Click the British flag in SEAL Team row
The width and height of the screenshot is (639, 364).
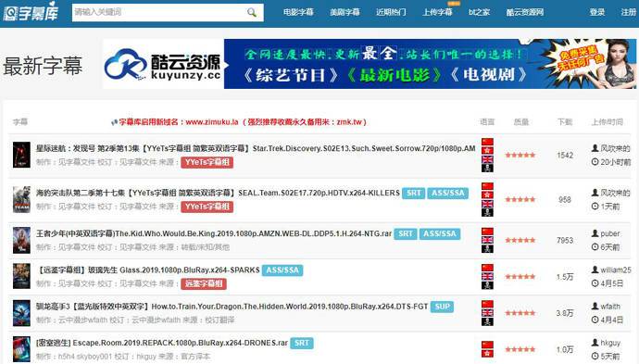point(487,204)
